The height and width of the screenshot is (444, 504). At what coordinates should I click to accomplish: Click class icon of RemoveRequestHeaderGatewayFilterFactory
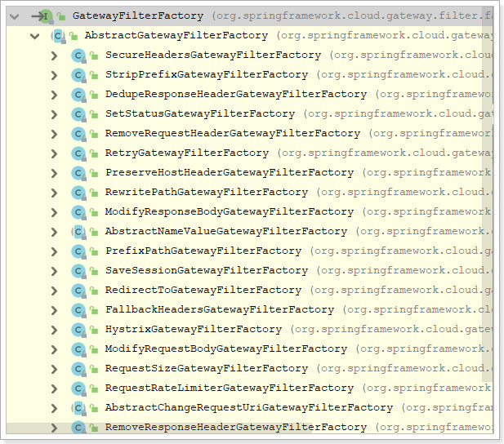(78, 135)
